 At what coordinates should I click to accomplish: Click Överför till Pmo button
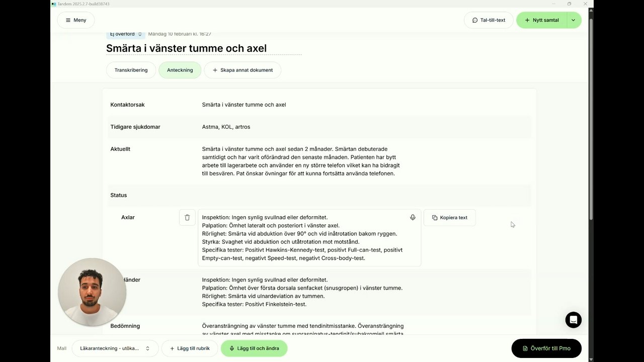tap(546, 348)
